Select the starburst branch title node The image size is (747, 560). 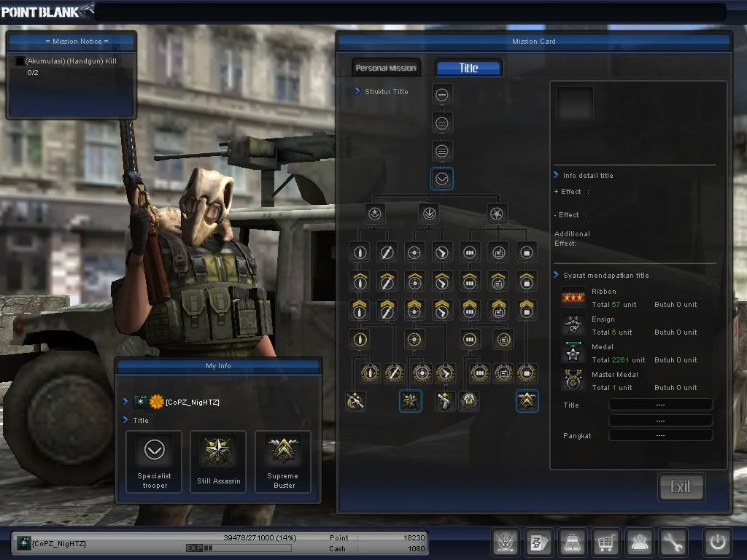497,214
